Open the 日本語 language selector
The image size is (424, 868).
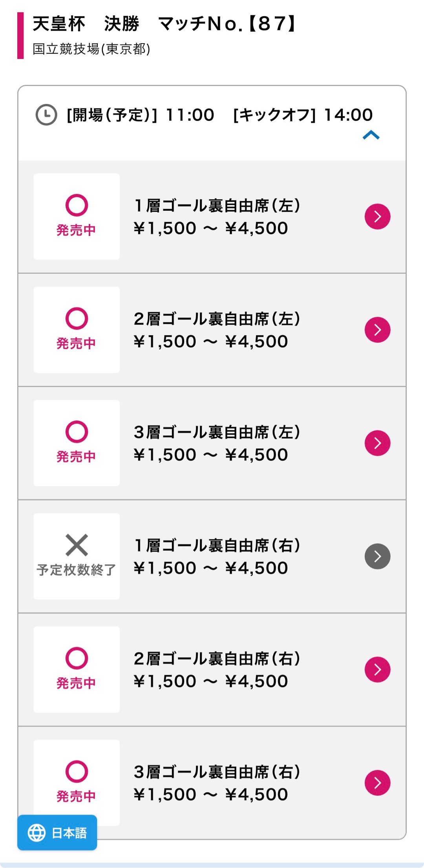[x=57, y=833]
